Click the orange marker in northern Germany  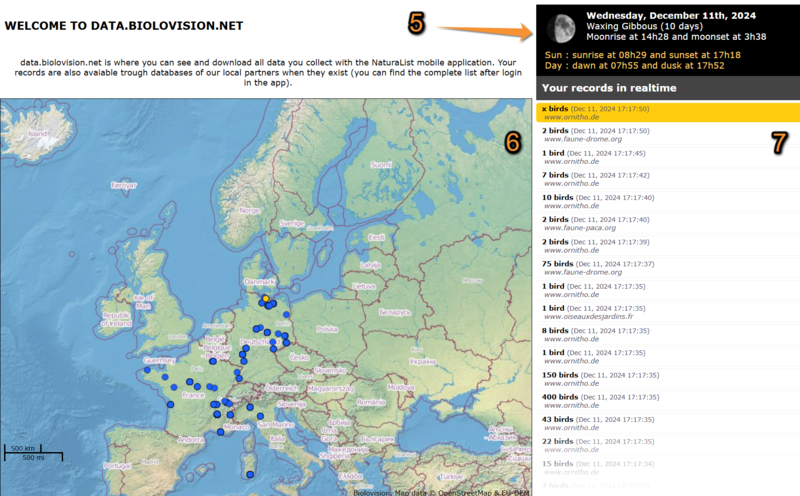265,298
